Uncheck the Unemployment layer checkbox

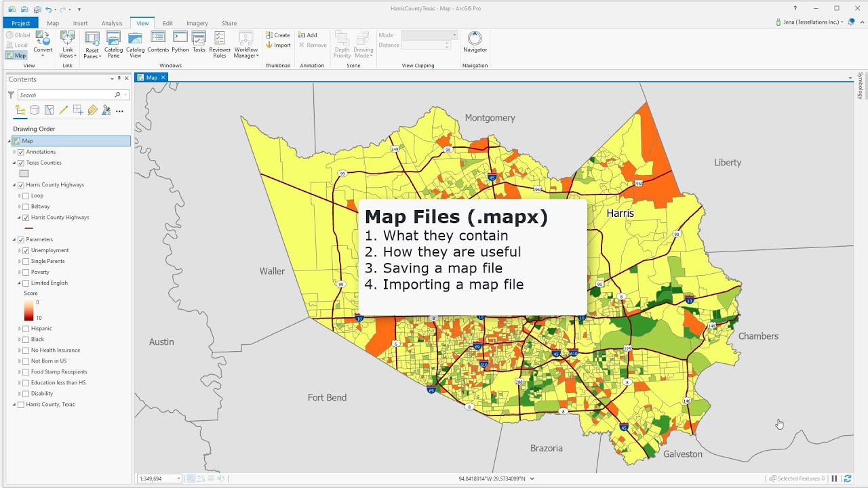[26, 251]
